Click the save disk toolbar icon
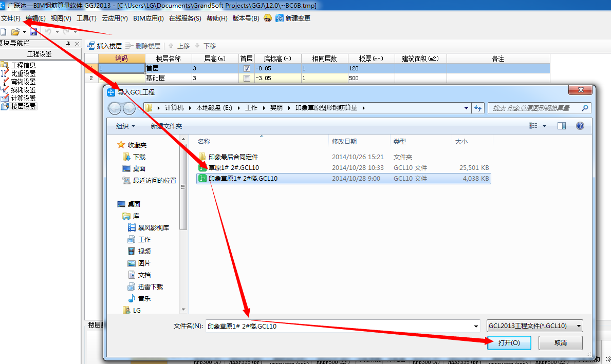The width and height of the screenshot is (611, 364). tap(33, 32)
